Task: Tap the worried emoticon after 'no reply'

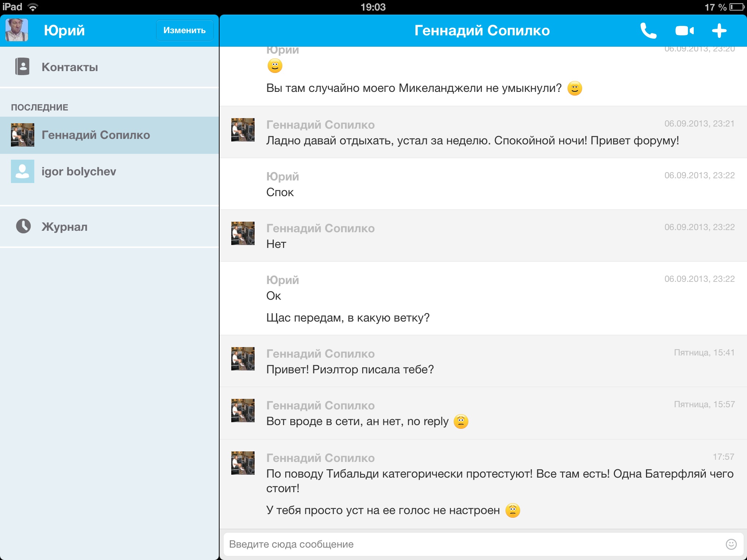Action: tap(461, 421)
